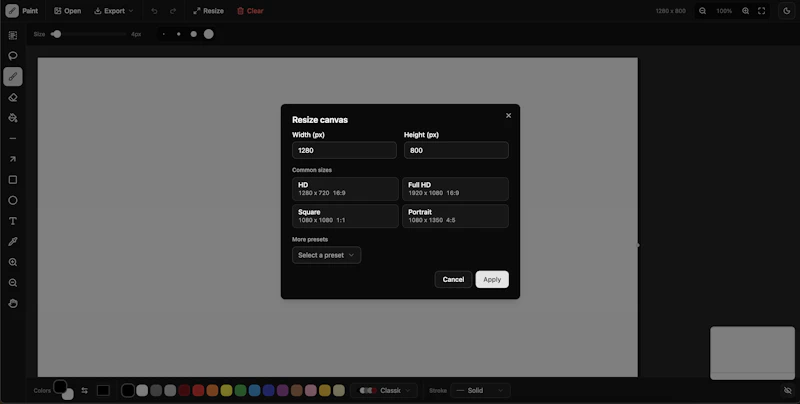
Task: Click the 100% zoom level text
Action: [724, 11]
